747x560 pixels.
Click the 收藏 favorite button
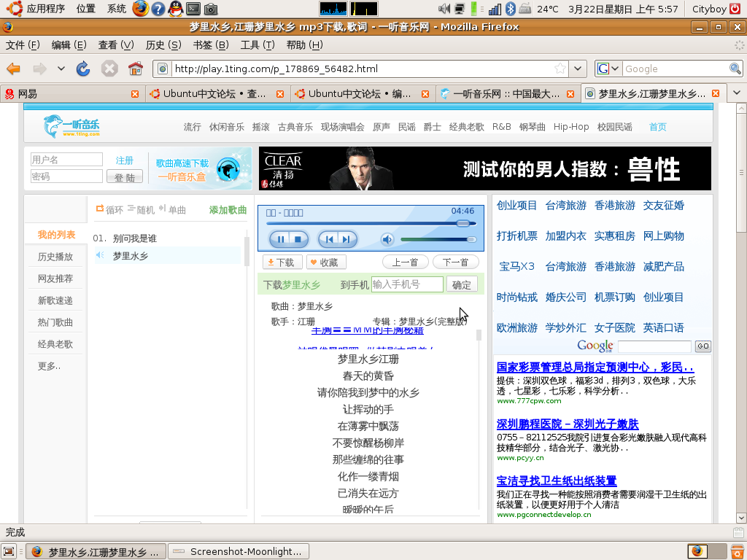326,262
